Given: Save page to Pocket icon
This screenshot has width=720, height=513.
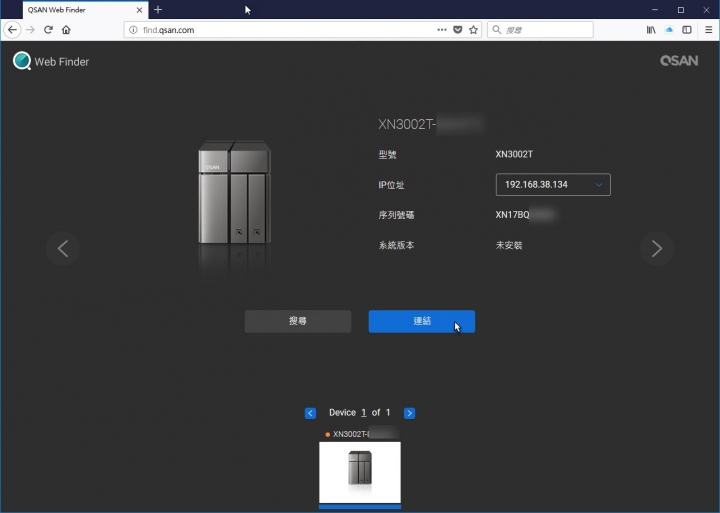Looking at the screenshot, I should click(458, 30).
